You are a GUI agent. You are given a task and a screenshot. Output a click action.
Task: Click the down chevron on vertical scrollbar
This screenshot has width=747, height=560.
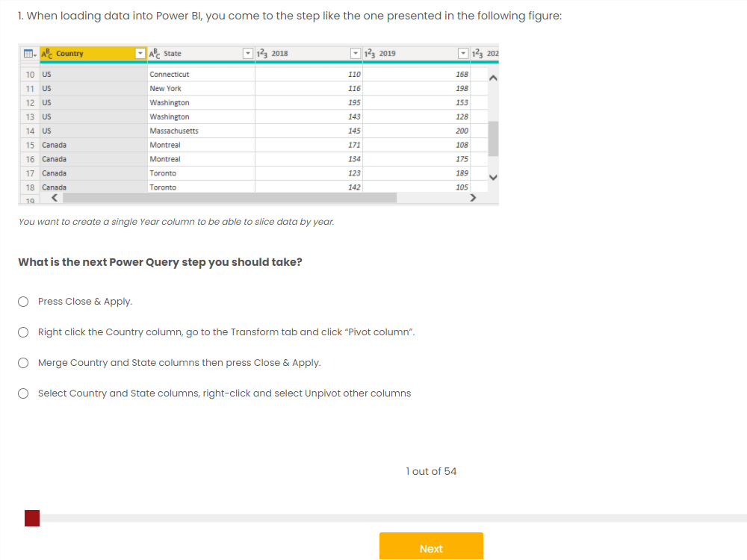click(492, 176)
